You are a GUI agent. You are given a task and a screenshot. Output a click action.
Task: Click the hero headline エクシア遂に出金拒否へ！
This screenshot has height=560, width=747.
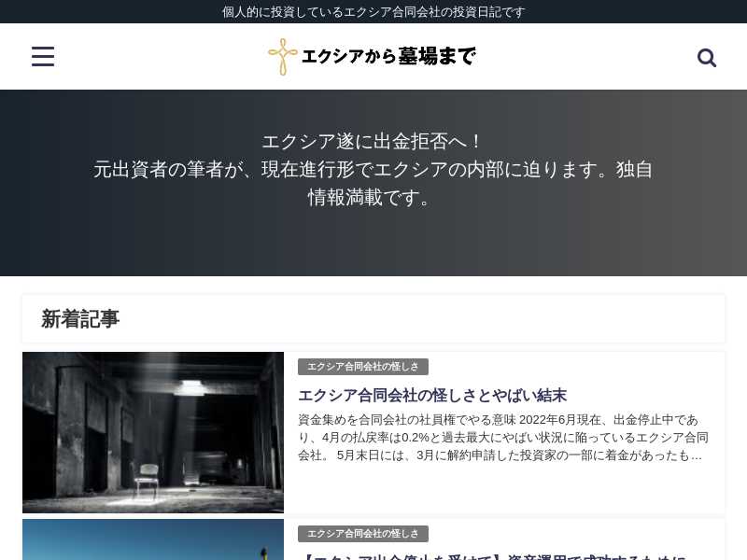point(373,142)
